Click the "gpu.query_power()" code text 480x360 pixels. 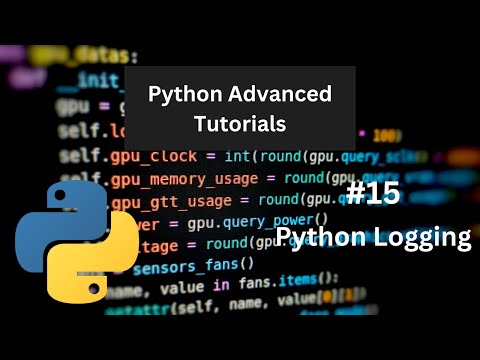258,222
